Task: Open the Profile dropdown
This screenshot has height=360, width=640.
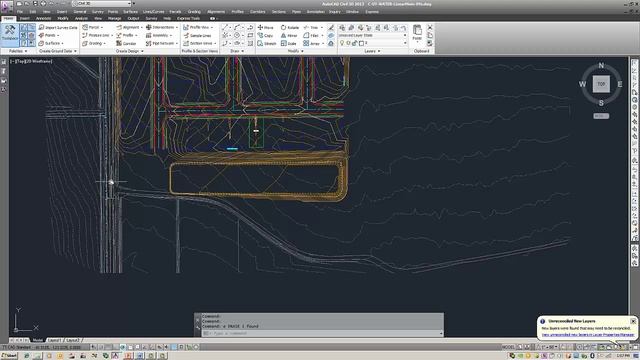Action: click(127, 36)
